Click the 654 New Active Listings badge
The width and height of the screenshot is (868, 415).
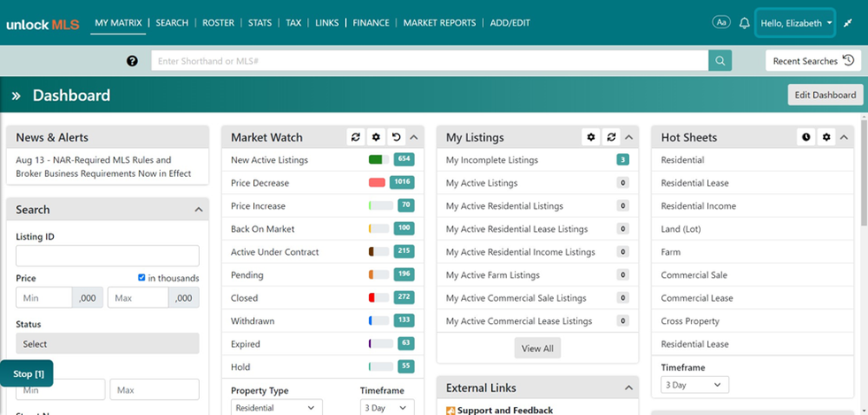click(404, 159)
